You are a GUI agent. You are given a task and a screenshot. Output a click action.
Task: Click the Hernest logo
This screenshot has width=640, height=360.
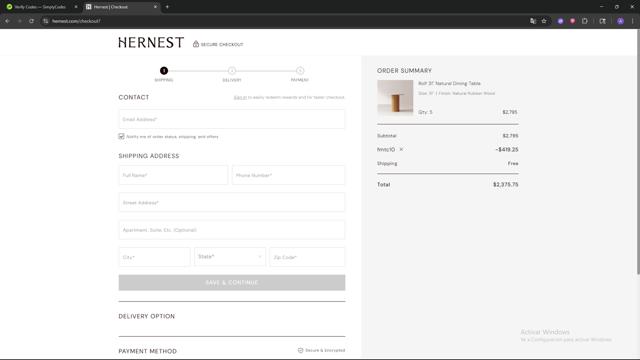[x=151, y=42]
